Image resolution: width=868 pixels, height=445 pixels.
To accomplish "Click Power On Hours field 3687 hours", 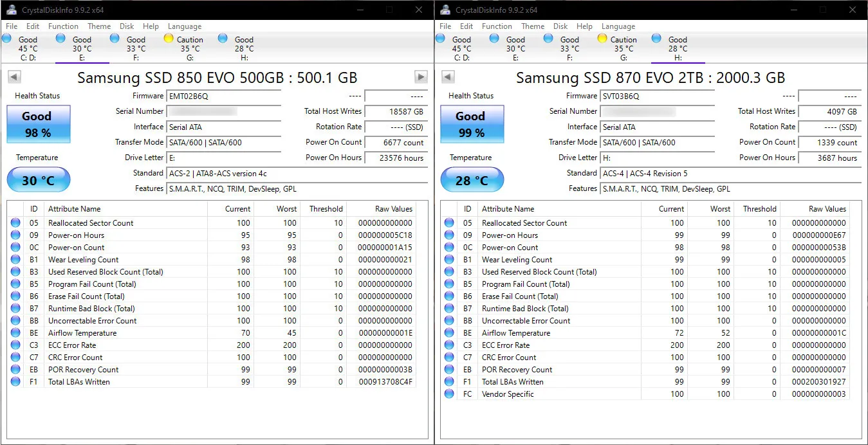I will pos(830,158).
